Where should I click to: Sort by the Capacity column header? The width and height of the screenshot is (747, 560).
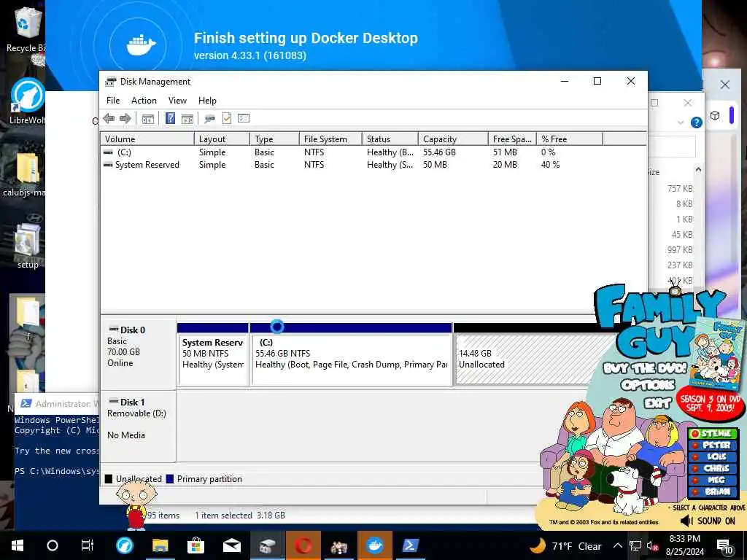tap(453, 139)
